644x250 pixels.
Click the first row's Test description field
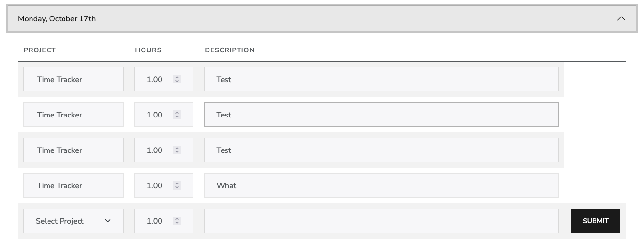point(381,79)
